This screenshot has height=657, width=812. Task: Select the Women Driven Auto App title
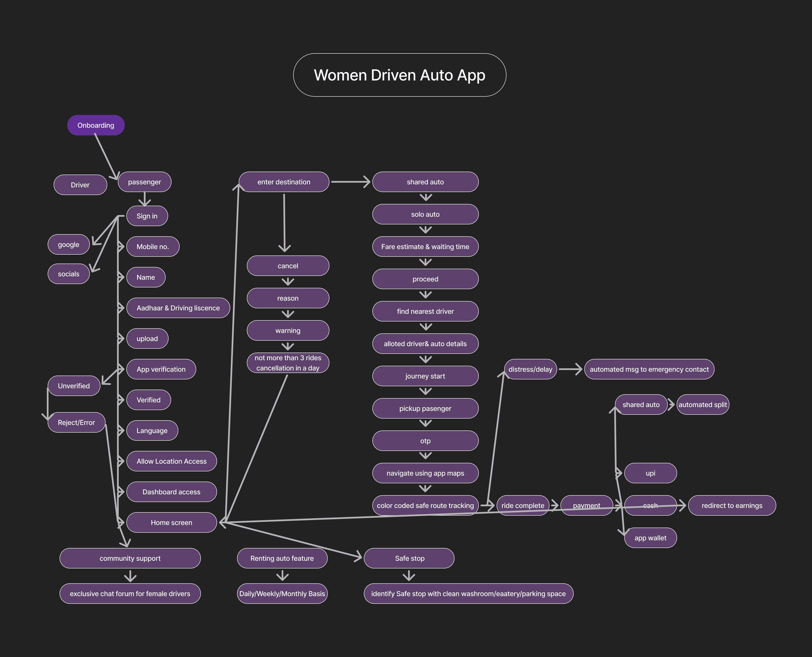coord(399,75)
